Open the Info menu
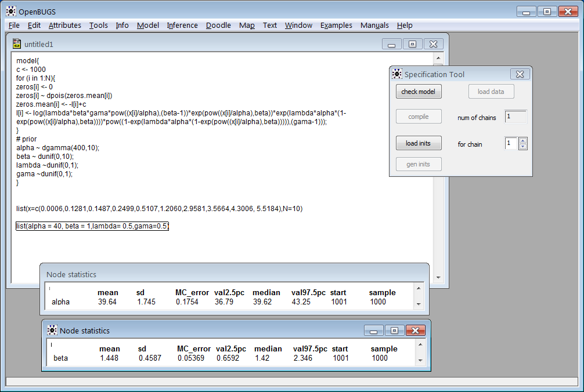This screenshot has height=392, width=584. point(122,26)
